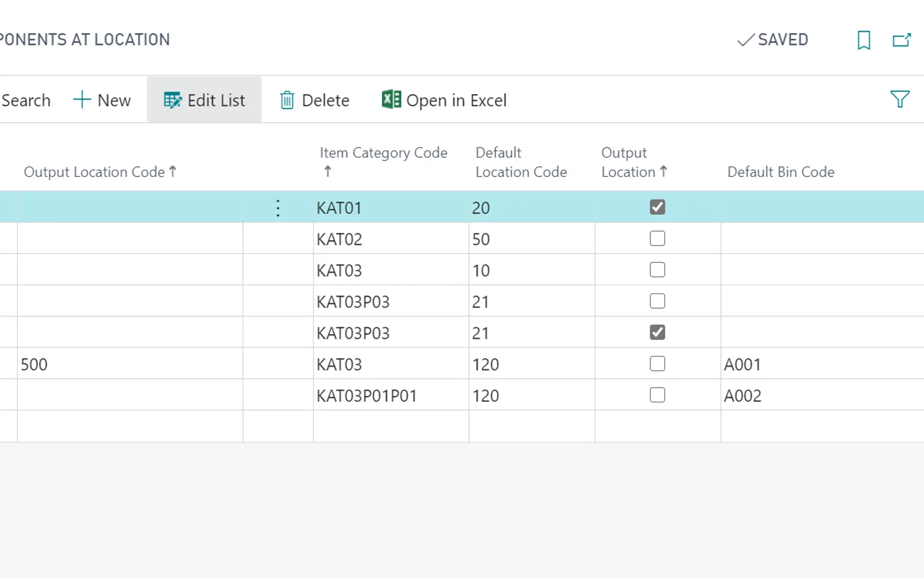Open Default Bin Code column header menu
The image size is (924, 578).
(x=781, y=172)
